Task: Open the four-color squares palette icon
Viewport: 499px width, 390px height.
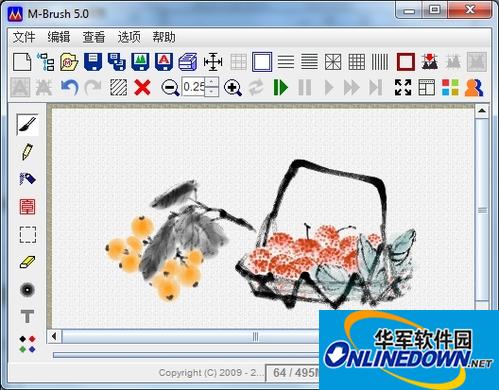Action: pos(450,87)
